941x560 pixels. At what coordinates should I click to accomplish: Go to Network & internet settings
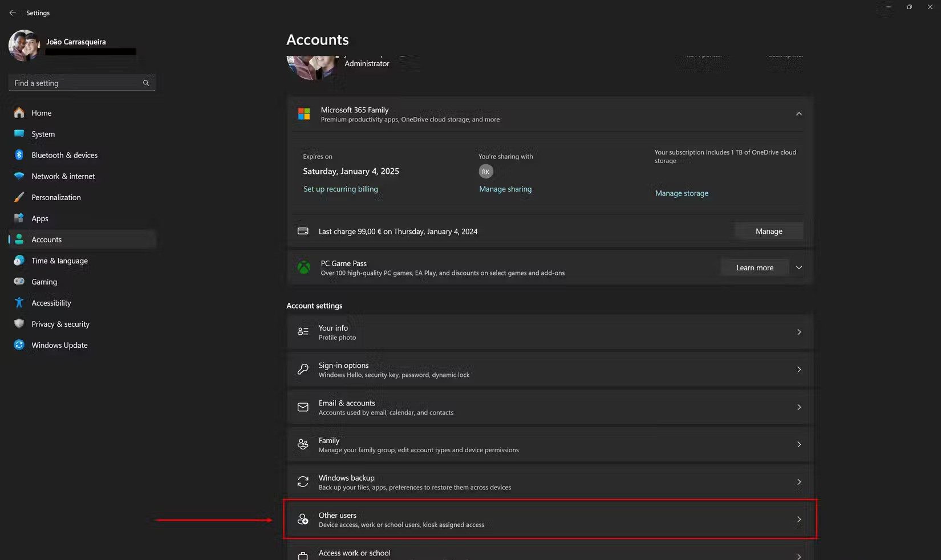tap(63, 176)
